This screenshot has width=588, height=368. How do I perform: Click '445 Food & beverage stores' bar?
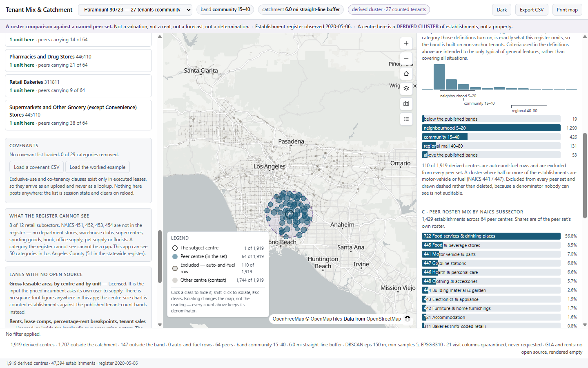[x=491, y=245]
